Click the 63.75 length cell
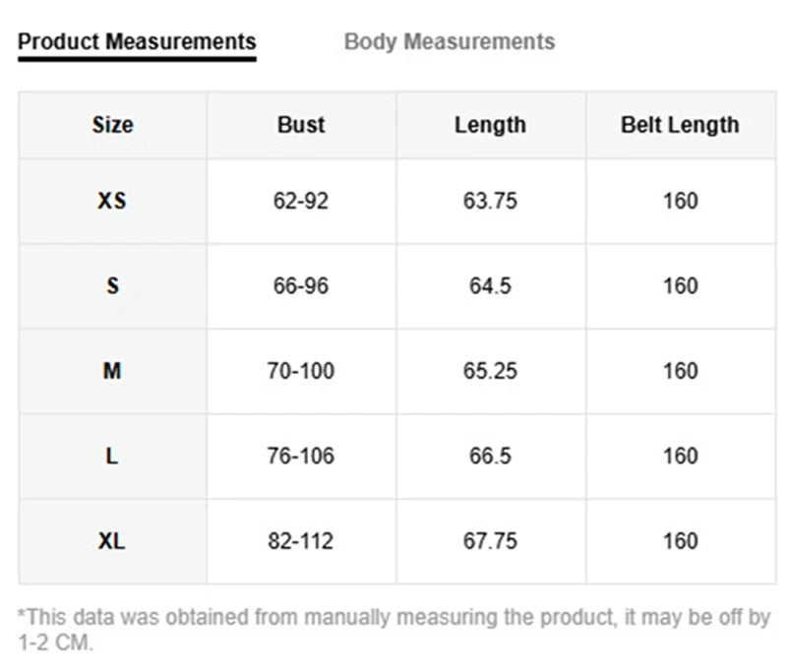This screenshot has height=672, width=787. point(490,202)
